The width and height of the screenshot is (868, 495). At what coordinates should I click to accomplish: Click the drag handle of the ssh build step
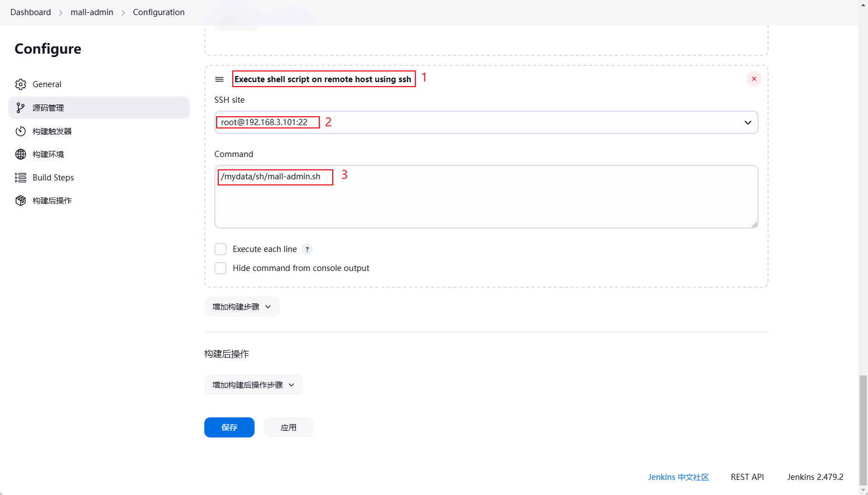(219, 79)
